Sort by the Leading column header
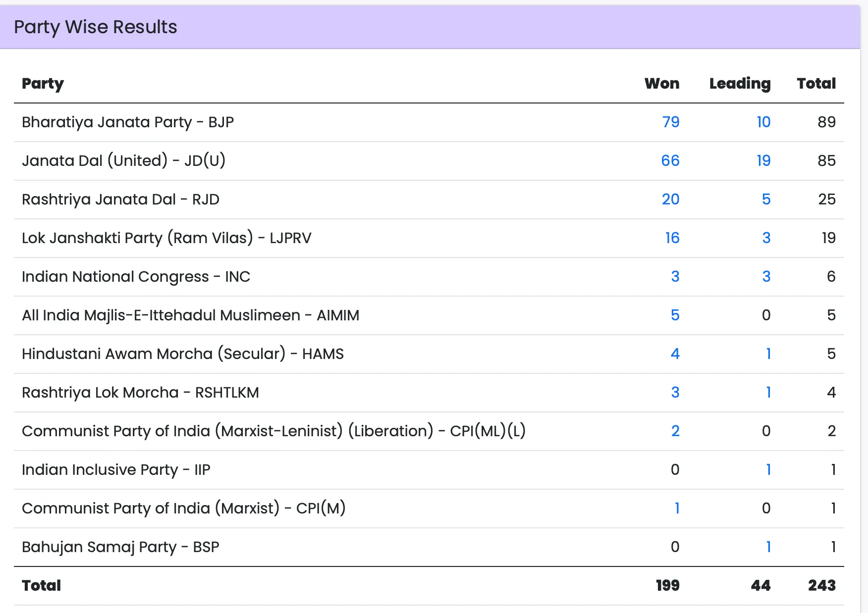The image size is (868, 613). click(x=740, y=84)
